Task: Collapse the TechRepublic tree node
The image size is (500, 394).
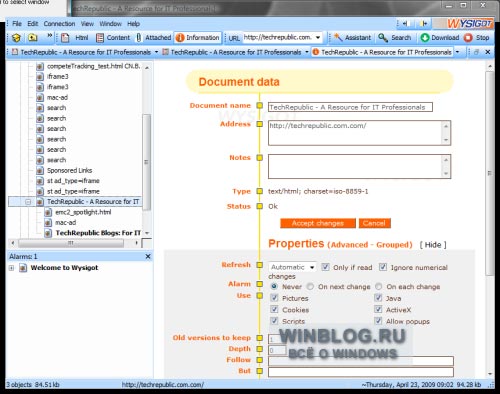Action: pos(28,202)
